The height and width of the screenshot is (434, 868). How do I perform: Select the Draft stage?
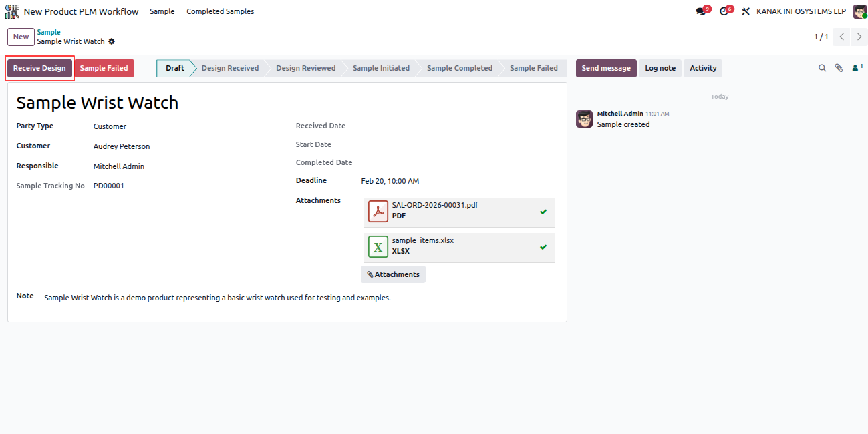coord(175,68)
